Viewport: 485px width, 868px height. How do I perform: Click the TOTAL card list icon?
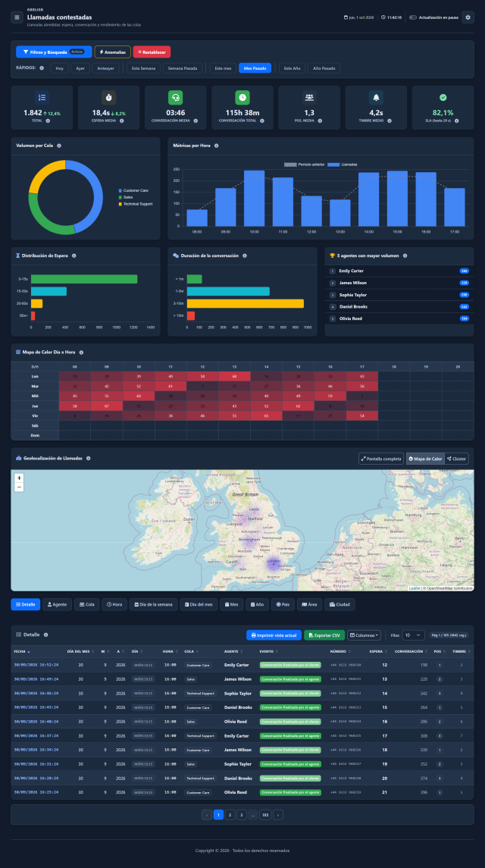pyautogui.click(x=42, y=98)
